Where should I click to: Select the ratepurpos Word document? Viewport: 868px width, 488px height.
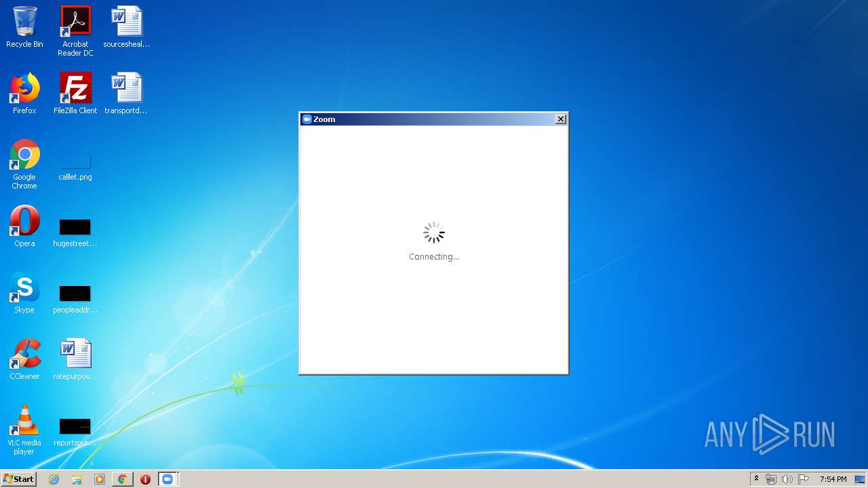click(x=75, y=359)
